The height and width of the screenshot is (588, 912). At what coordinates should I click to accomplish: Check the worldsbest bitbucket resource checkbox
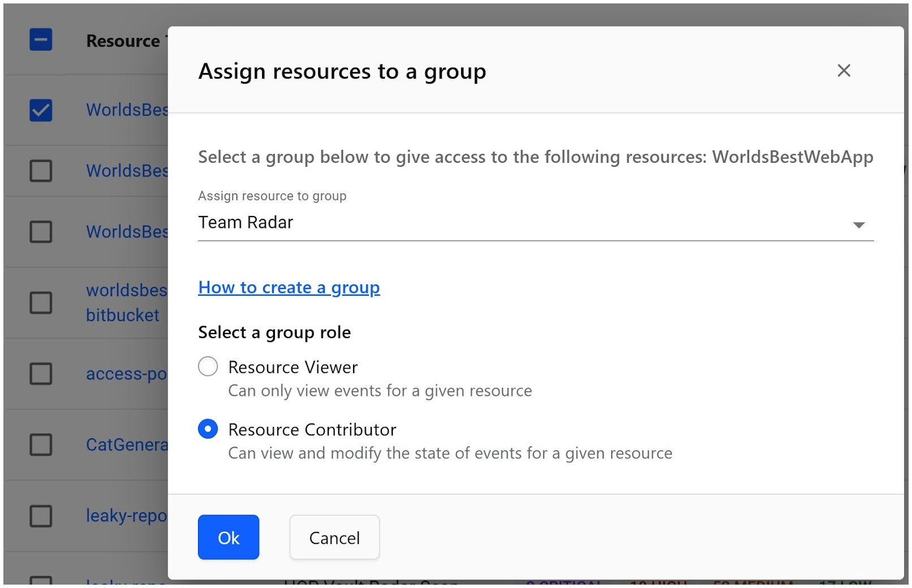coord(40,302)
